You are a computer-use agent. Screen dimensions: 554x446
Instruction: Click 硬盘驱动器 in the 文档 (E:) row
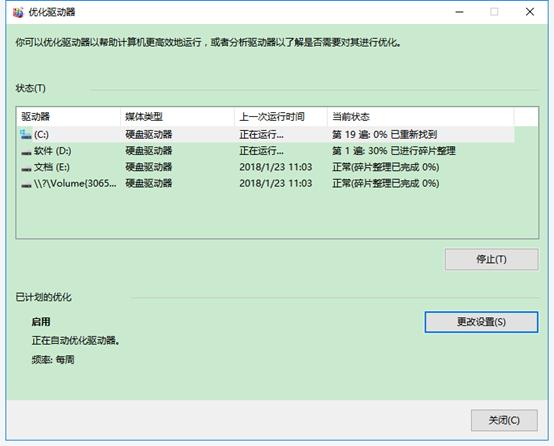(x=149, y=167)
